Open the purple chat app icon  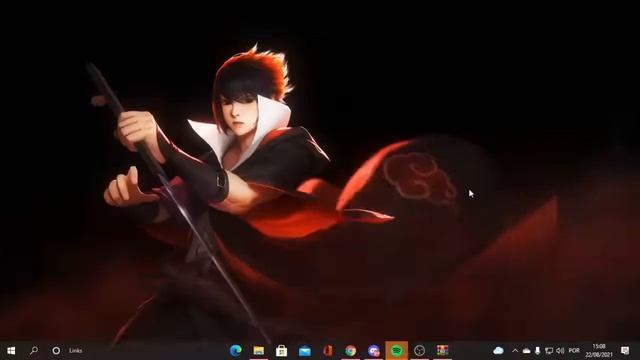click(x=373, y=351)
